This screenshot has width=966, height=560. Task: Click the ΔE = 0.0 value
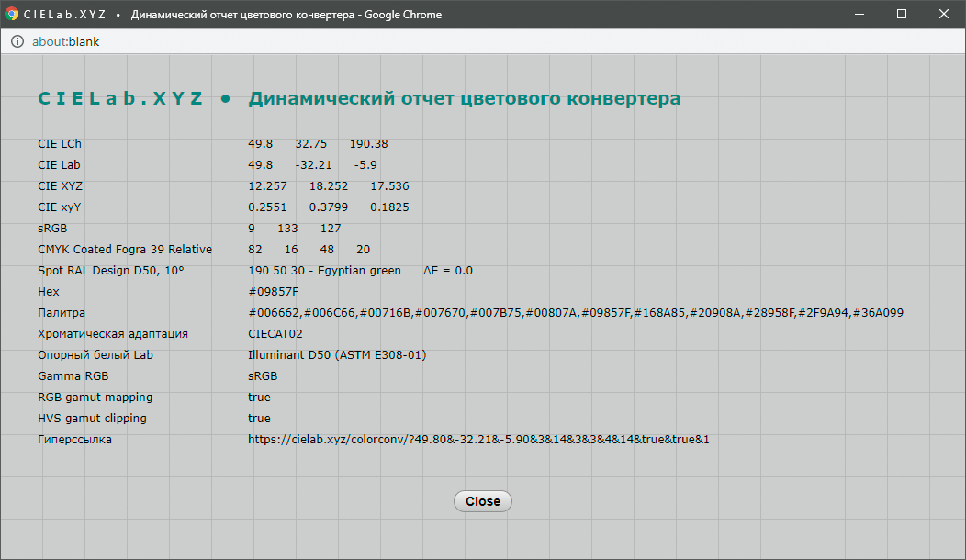click(x=448, y=271)
